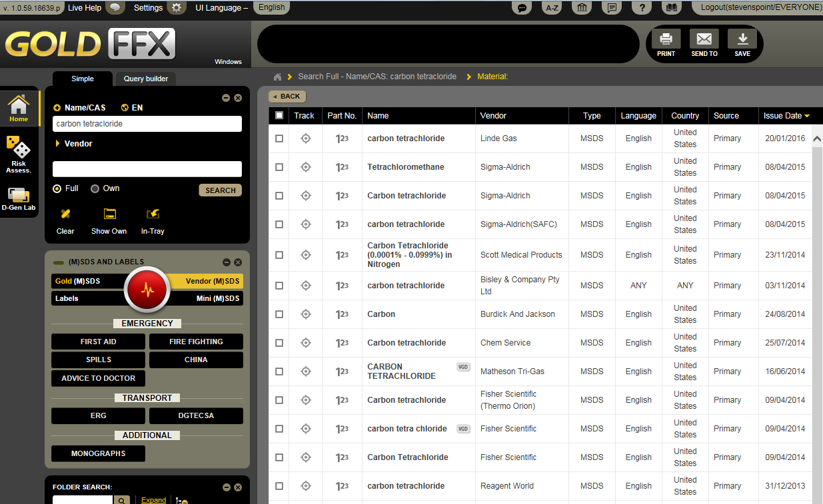This screenshot has width=823, height=504.
Task: Open the In-Tray icon
Action: coord(153,214)
